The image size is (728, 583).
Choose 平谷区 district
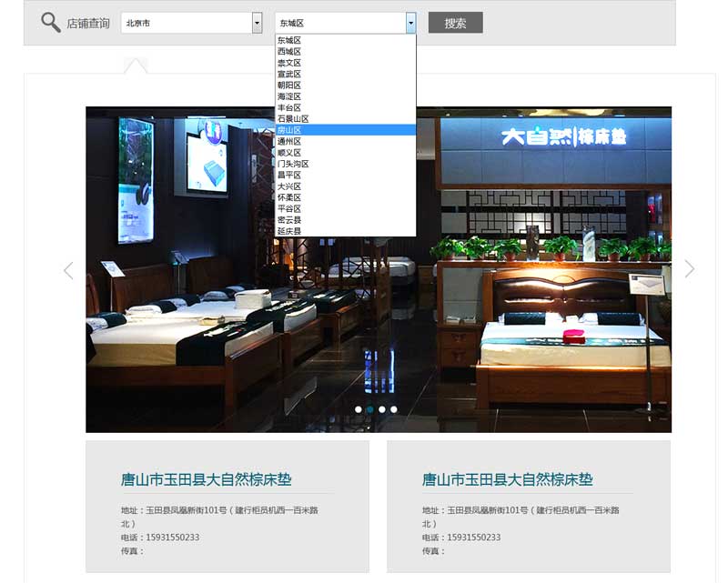[346, 208]
